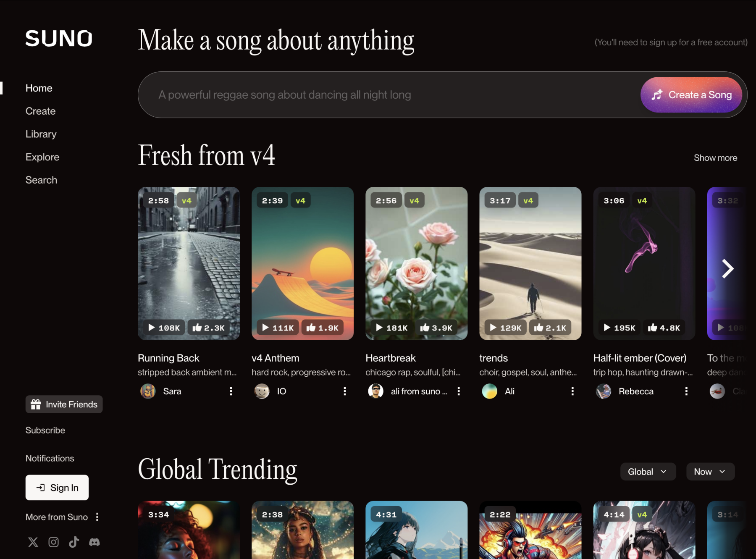Expand the Global region dropdown
Viewport: 756px width, 559px height.
click(x=648, y=472)
